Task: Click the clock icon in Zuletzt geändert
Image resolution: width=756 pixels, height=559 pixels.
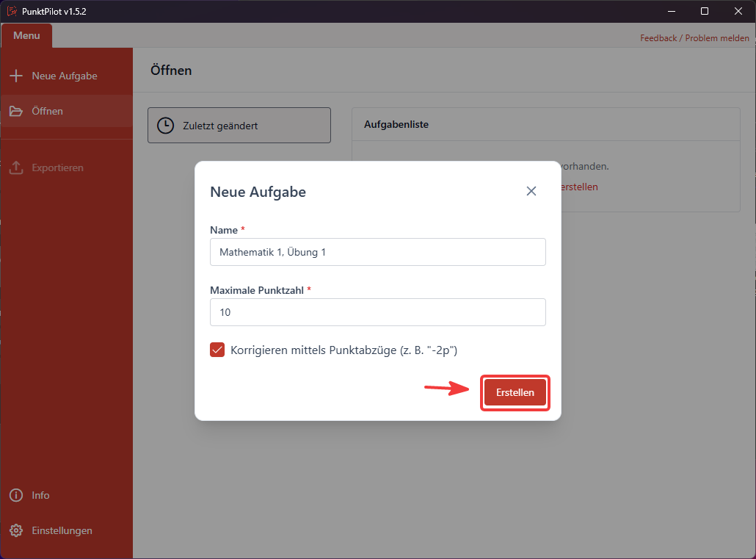Action: click(165, 126)
